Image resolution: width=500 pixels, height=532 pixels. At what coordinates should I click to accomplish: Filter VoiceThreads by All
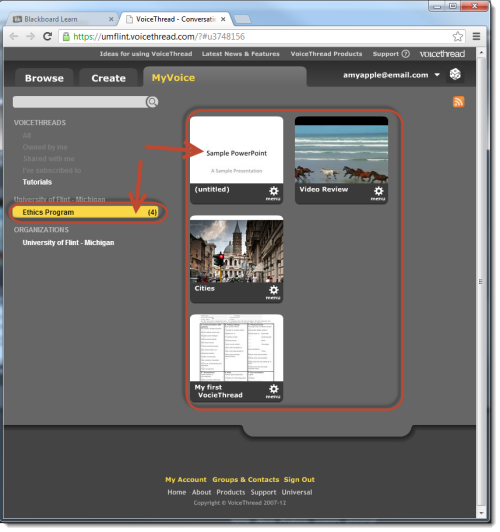(x=27, y=136)
